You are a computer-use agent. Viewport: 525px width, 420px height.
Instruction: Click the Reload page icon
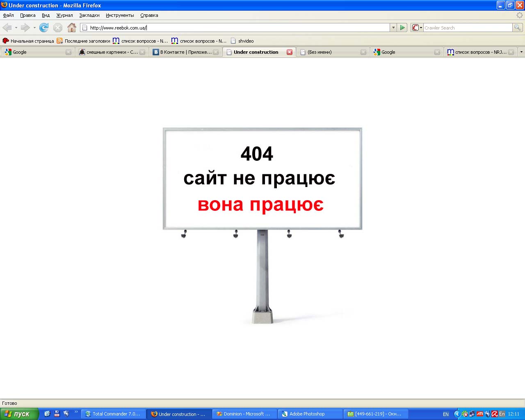click(x=44, y=27)
